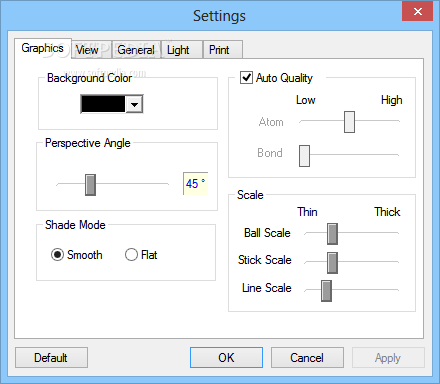Image resolution: width=440 pixels, height=384 pixels.
Task: Click the Atom quality slider thumb
Action: 349,122
